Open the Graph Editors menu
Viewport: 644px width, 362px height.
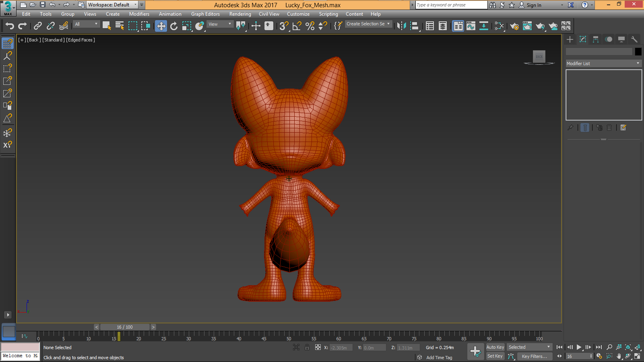point(205,14)
